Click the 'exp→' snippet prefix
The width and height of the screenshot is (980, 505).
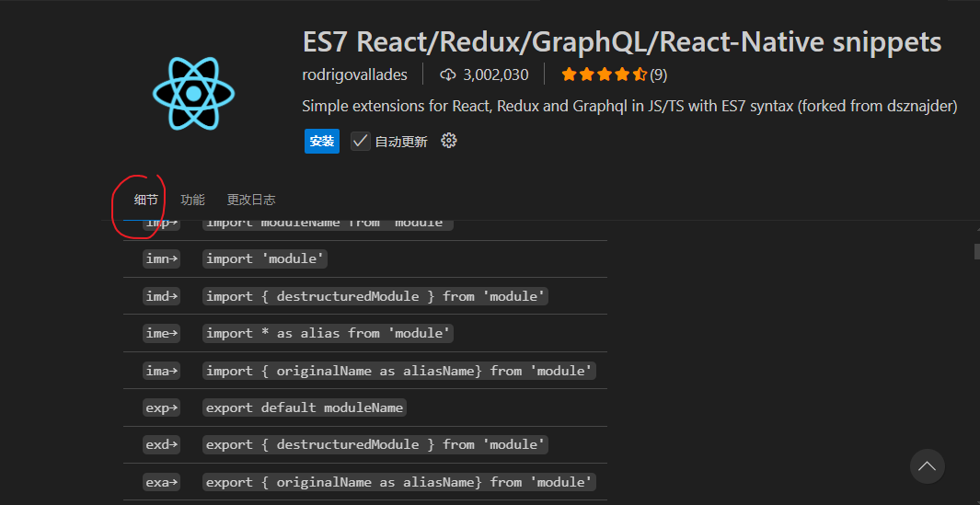(161, 407)
